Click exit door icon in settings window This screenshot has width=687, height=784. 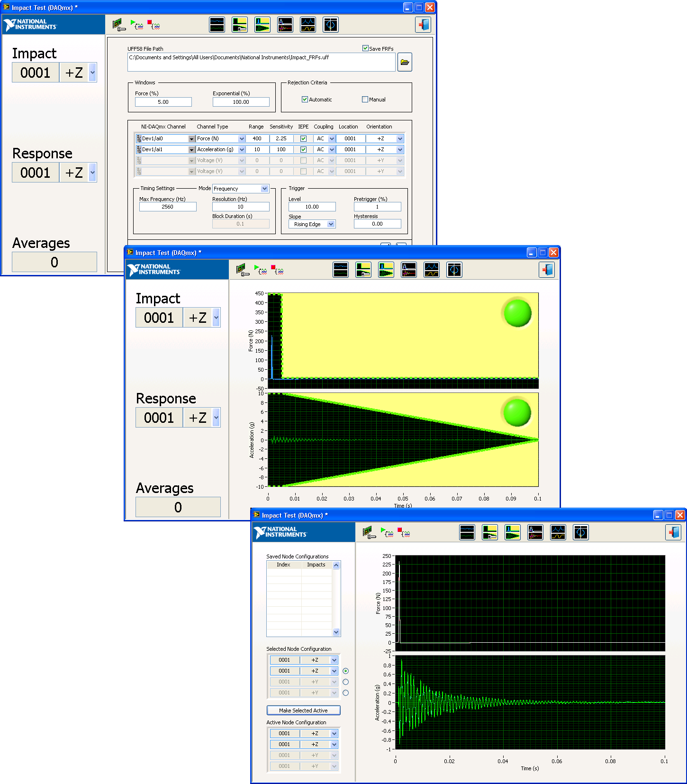click(x=423, y=25)
